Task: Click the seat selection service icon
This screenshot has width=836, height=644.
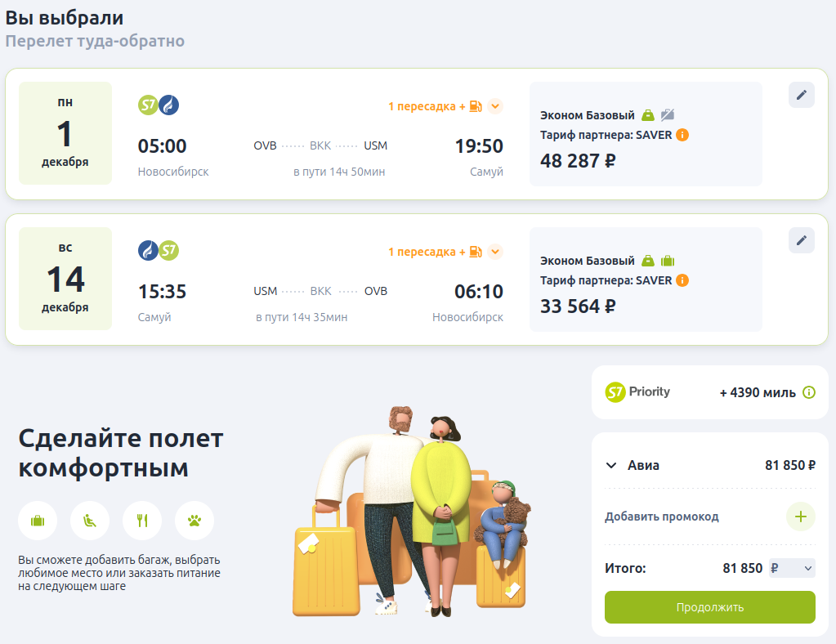Action: pos(90,521)
